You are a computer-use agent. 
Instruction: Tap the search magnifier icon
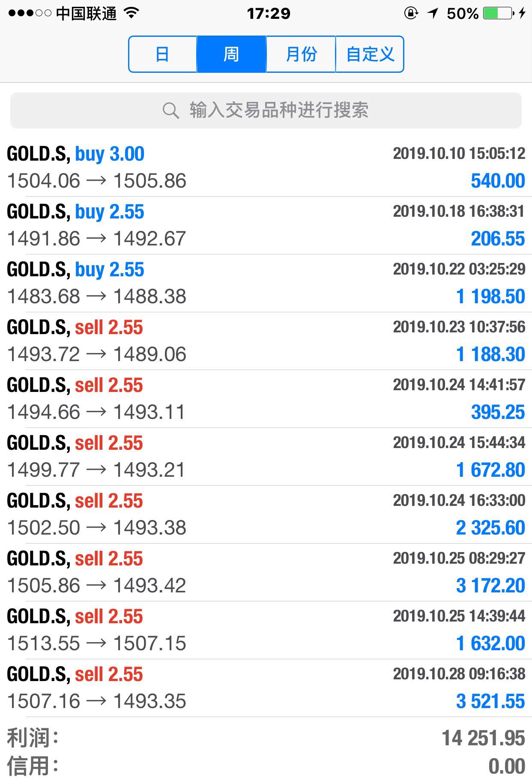170,110
